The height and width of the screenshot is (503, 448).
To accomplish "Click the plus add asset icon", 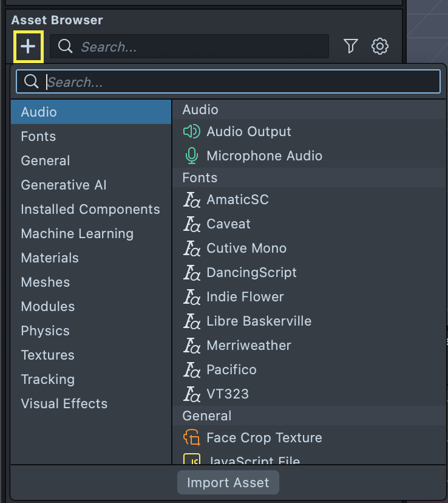I will click(28, 47).
